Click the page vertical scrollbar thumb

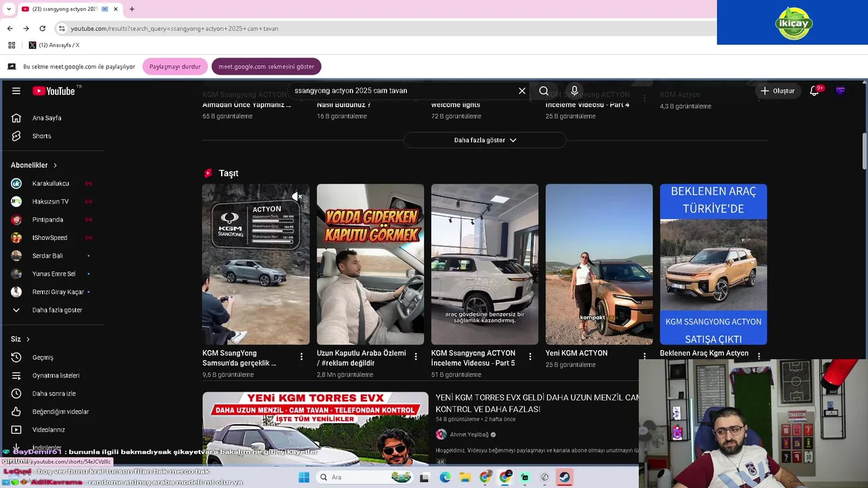[864, 152]
